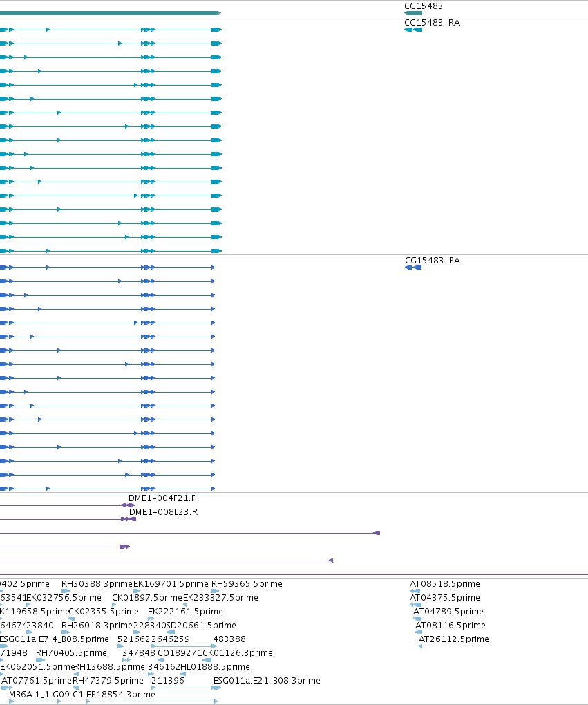Select the RH59365.5prime label
Viewport: 588px width, 705px height.
(247, 583)
